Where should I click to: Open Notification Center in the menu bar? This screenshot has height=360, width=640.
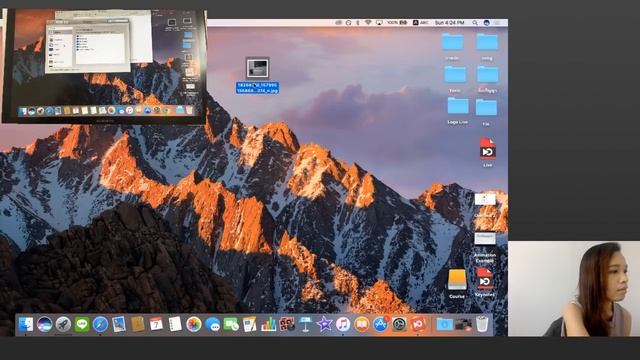pos(498,23)
